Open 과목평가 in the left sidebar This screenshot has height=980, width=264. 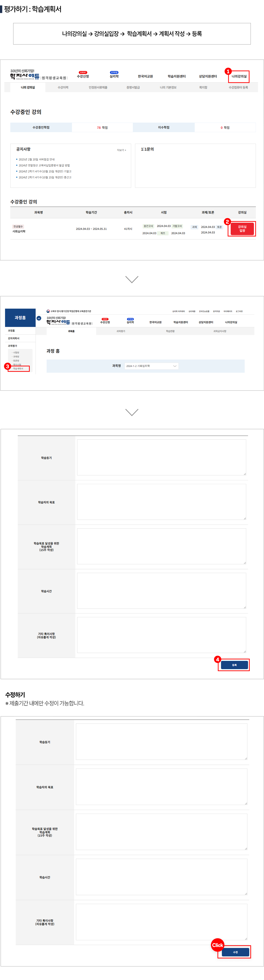click(12, 346)
